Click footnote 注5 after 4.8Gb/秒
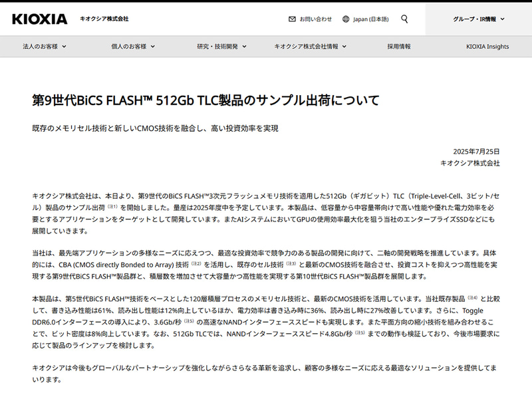 pyautogui.click(x=360, y=332)
